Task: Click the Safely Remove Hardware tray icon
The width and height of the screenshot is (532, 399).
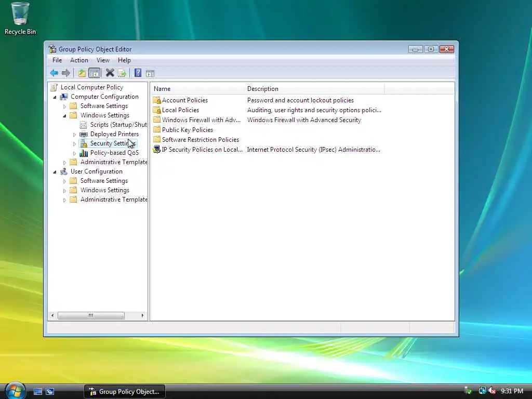Action: [x=468, y=391]
